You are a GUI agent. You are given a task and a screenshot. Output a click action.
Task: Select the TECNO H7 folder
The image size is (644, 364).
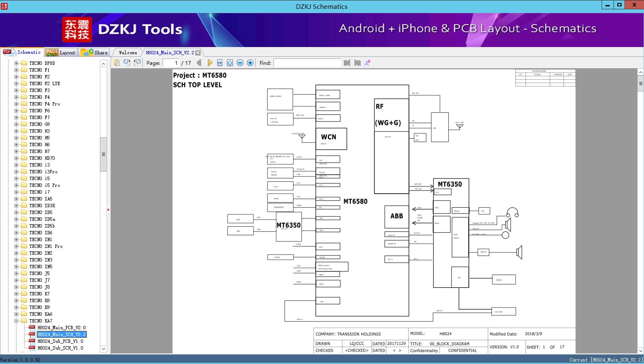click(39, 151)
